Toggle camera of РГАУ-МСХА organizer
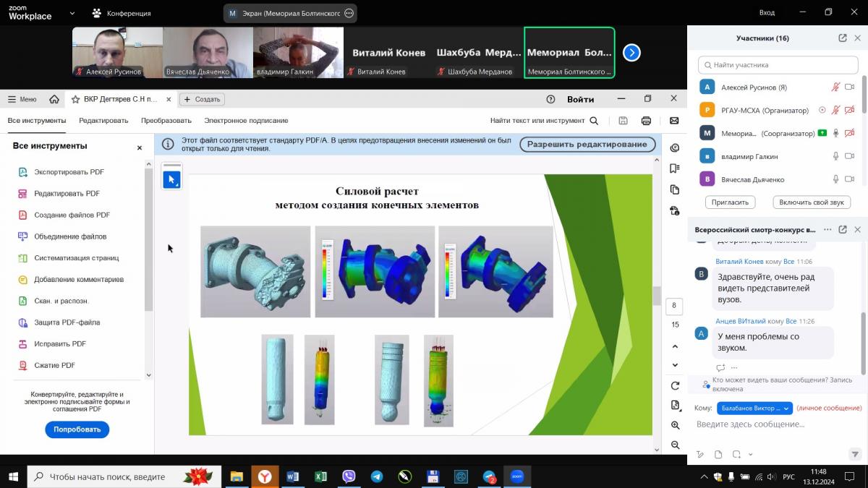The width and height of the screenshot is (868, 488). tap(850, 111)
